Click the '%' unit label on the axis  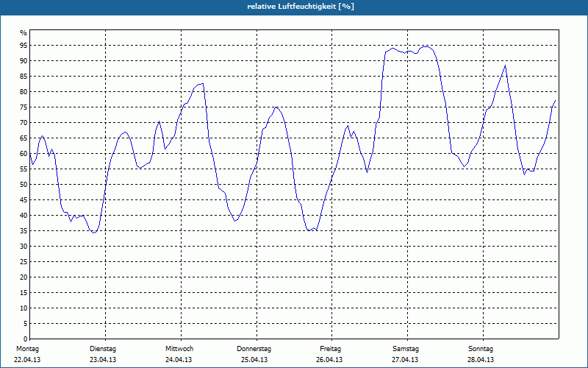[24, 33]
